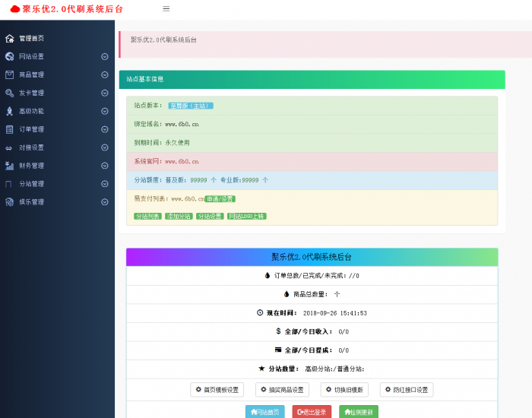Click the rocket icon beside 高级功能
The width and height of the screenshot is (532, 418).
tap(10, 111)
